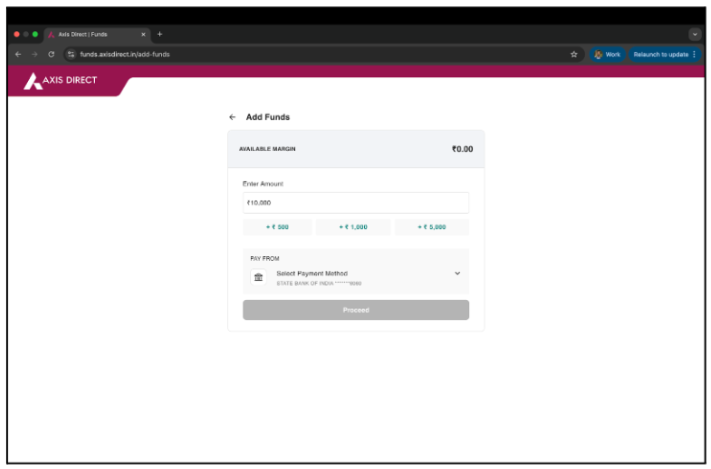Close the Axis Direct Funds tab
This screenshot has width=711, height=469.
143,34
